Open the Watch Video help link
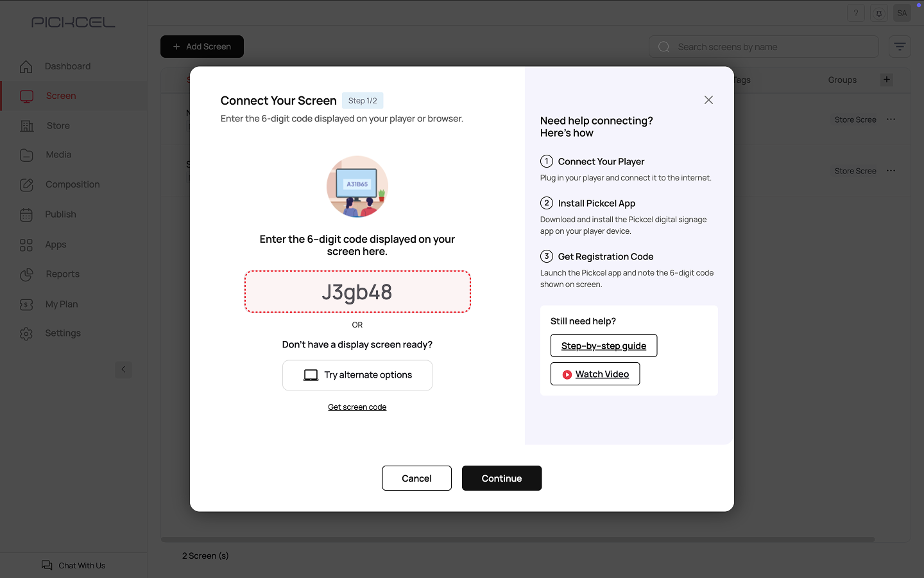Screen dimensions: 924x578 coord(595,374)
